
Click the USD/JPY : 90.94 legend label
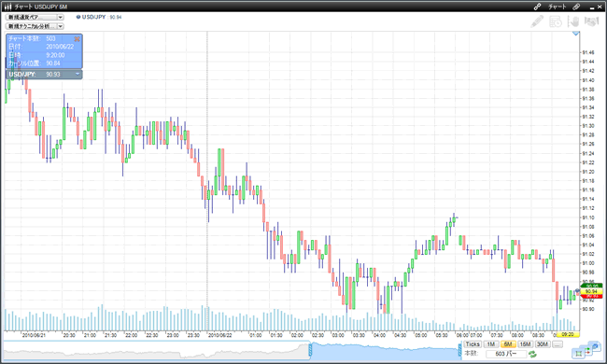[x=102, y=17]
